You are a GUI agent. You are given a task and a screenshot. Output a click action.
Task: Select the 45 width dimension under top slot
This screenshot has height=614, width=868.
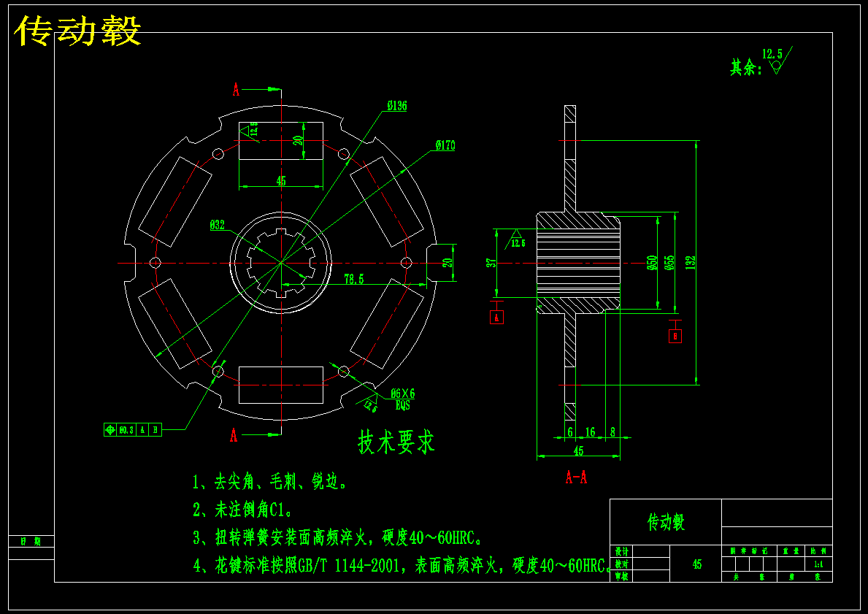(280, 181)
